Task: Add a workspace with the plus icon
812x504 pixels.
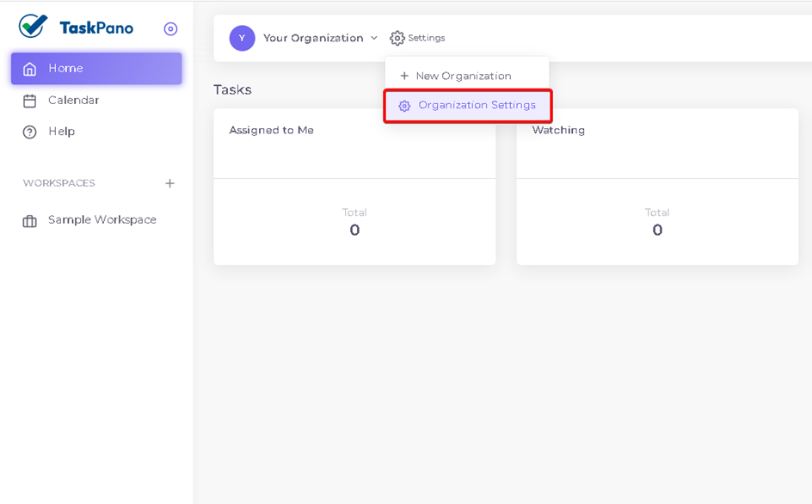Action: tap(169, 183)
